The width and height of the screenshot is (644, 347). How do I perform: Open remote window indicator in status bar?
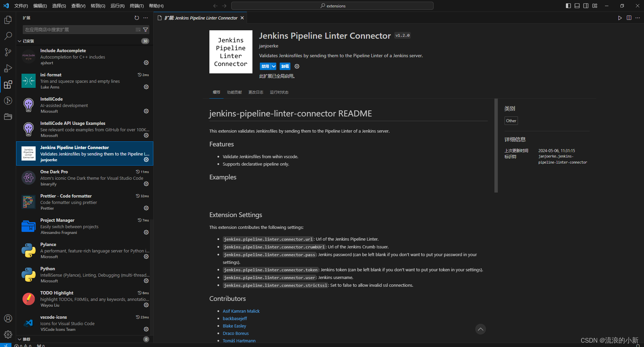6,345
